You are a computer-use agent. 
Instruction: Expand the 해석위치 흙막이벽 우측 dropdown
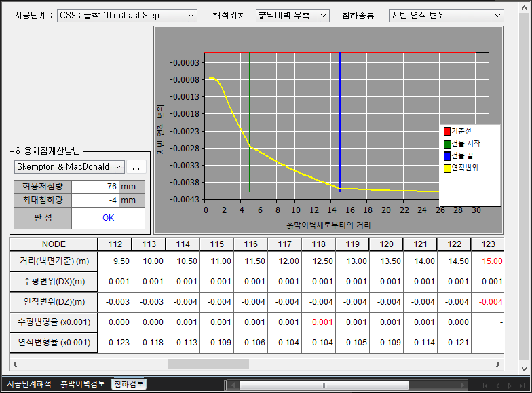[292, 15]
